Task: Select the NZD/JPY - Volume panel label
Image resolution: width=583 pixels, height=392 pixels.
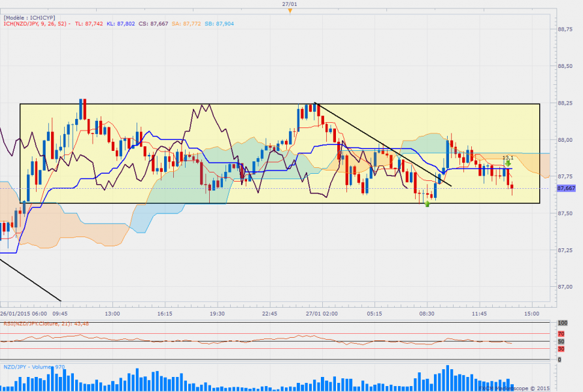Action: 34,367
